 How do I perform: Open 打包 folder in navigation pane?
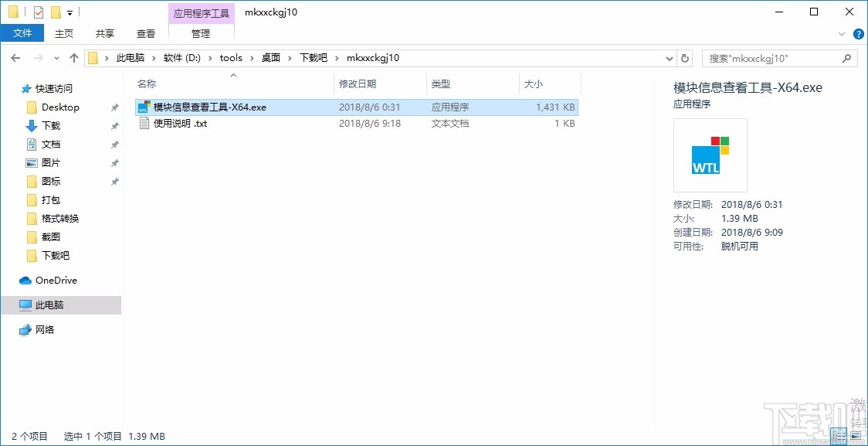51,200
